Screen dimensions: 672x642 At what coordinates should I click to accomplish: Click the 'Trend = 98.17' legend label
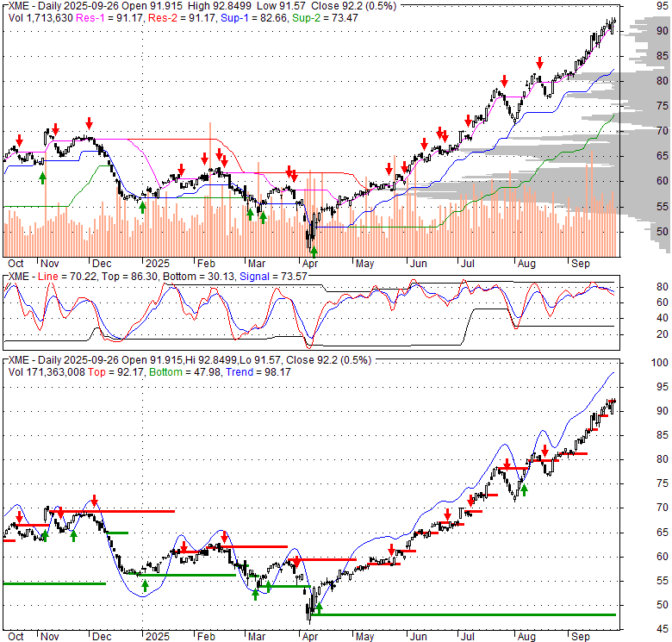pos(258,372)
